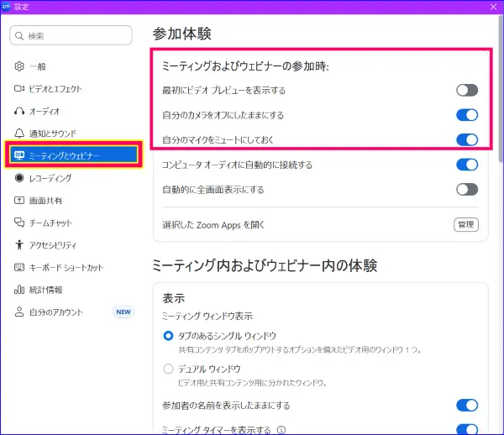Toggle 参加者の名前を表示したままにする switch
Image resolution: width=504 pixels, height=435 pixels.
pyautogui.click(x=467, y=405)
